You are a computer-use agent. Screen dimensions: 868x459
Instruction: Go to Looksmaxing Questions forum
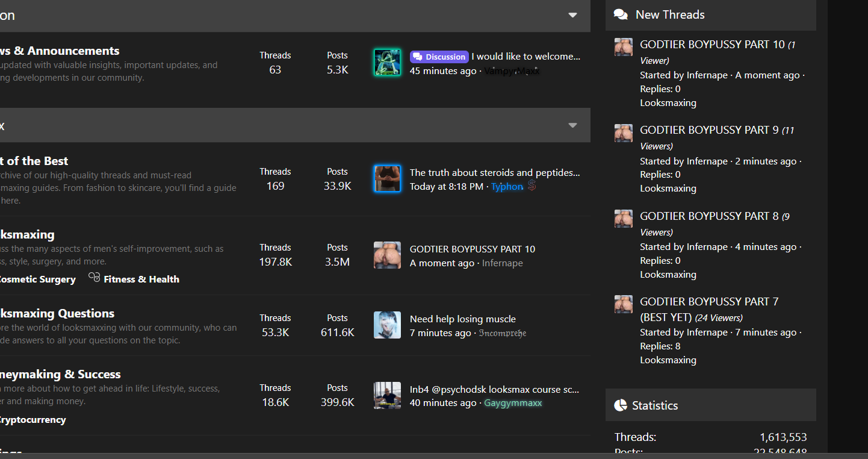[57, 313]
